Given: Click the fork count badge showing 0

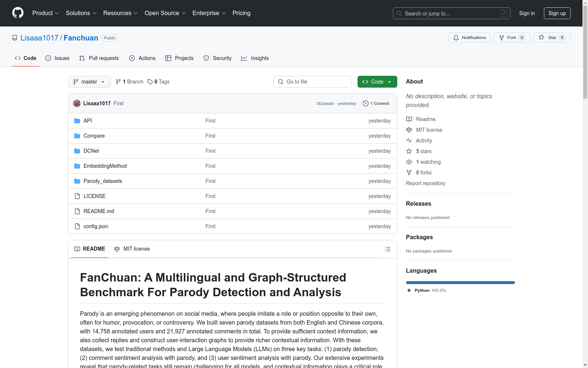Looking at the screenshot, I should (x=522, y=38).
